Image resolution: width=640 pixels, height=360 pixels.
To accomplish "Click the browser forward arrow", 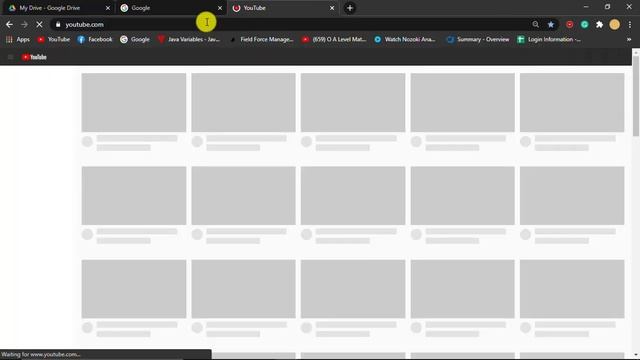I will pyautogui.click(x=24, y=24).
